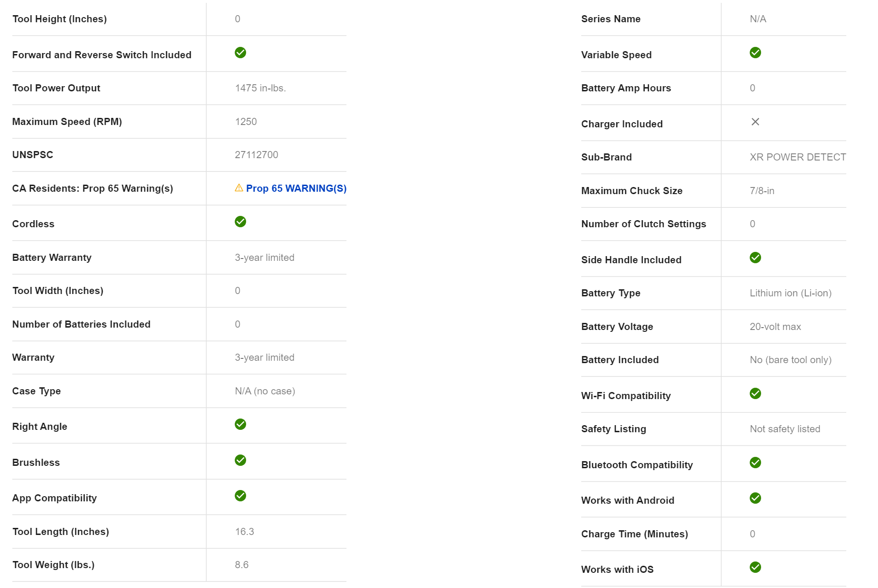
Task: Click the Wi-Fi Compatibility checkmark icon
Action: point(755,393)
